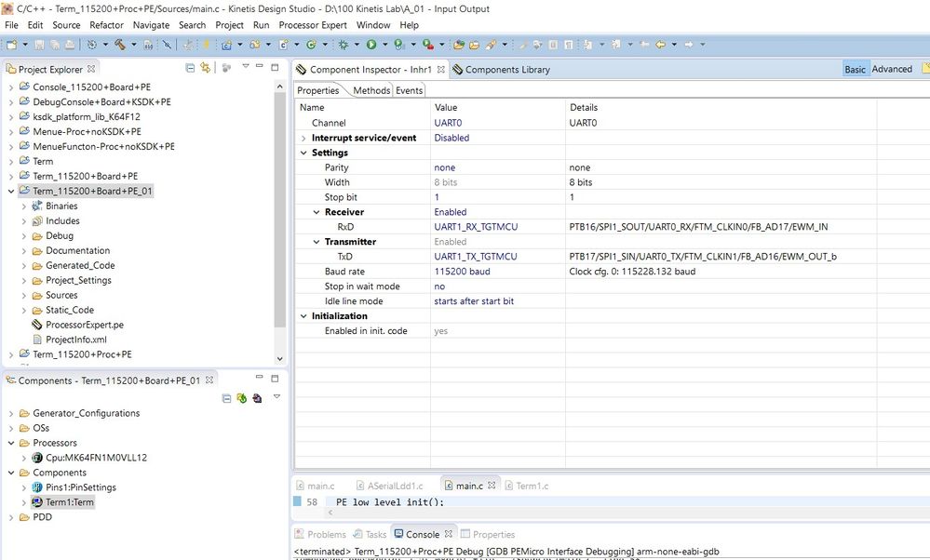Open the Navigate menu
The width and height of the screenshot is (930, 560).
(151, 25)
